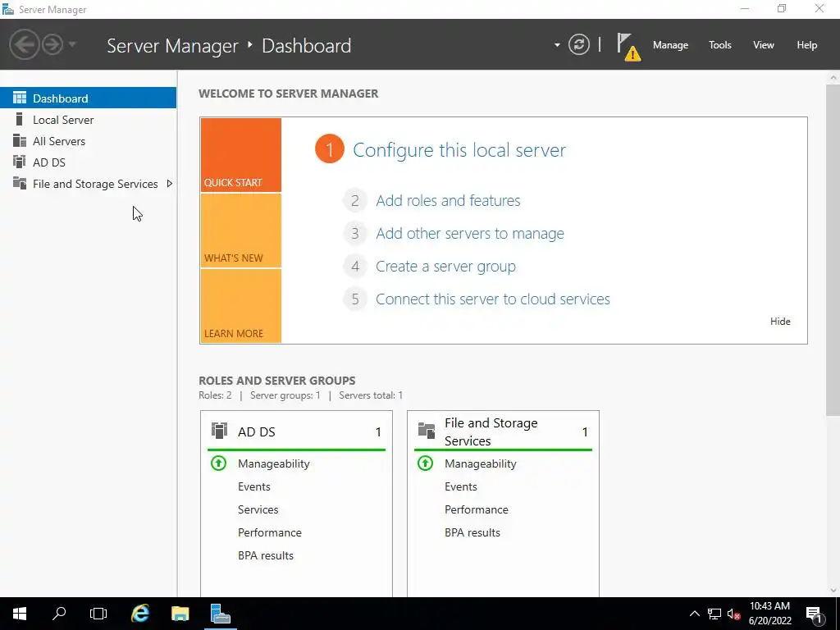
Task: Open Manageability in AD DS tile
Action: tap(274, 464)
